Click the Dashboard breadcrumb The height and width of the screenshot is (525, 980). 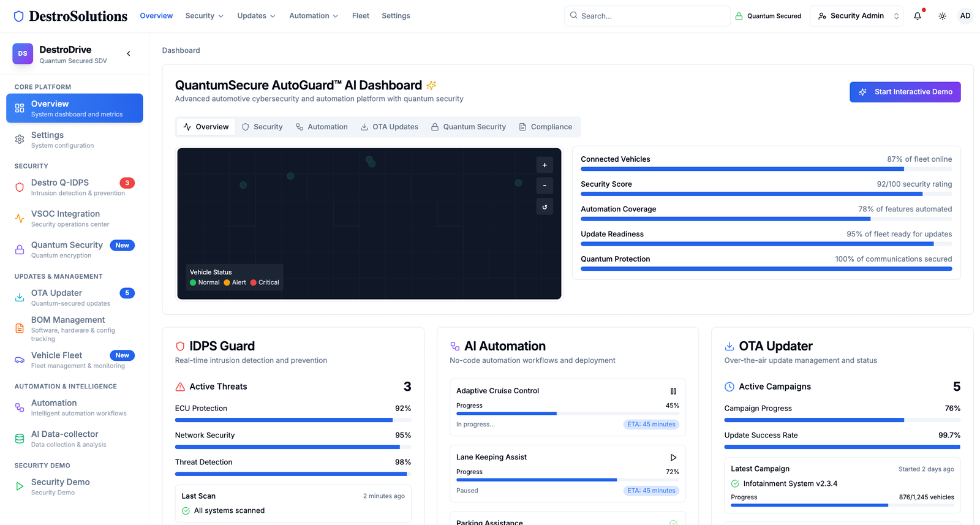[x=181, y=50]
